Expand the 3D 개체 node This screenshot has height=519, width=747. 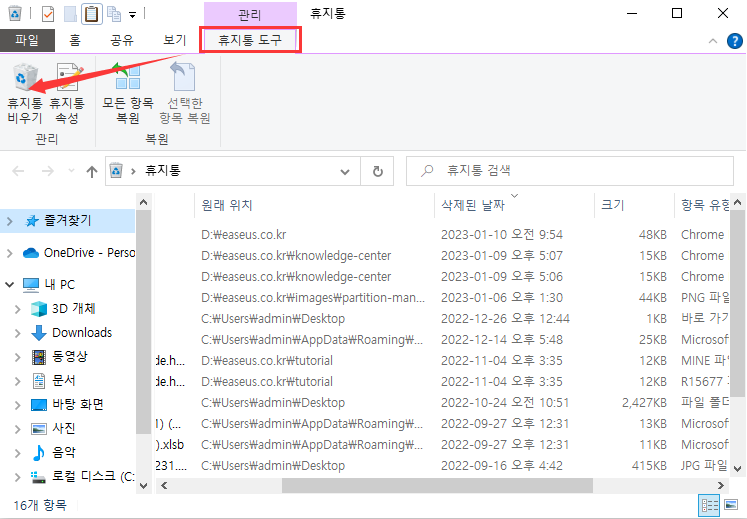pos(18,309)
